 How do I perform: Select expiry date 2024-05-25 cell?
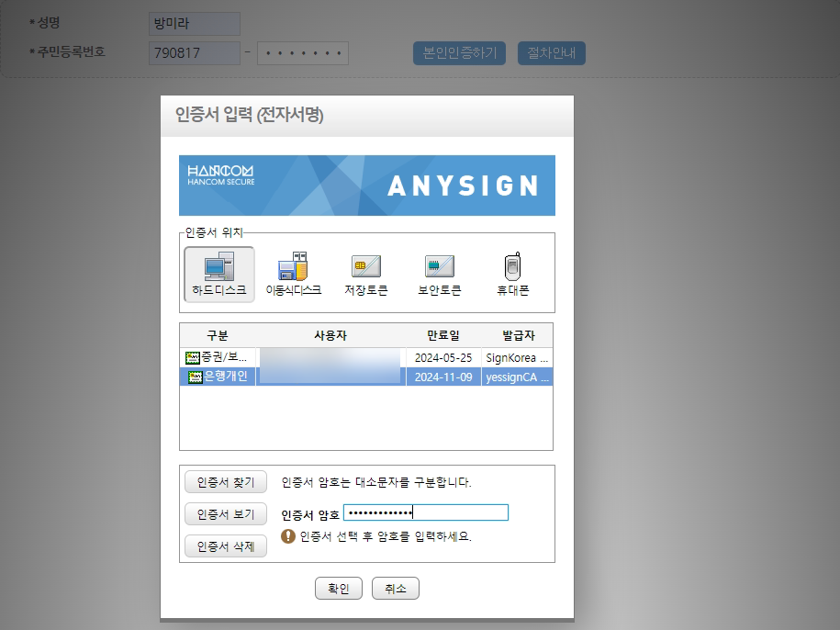pyautogui.click(x=443, y=358)
